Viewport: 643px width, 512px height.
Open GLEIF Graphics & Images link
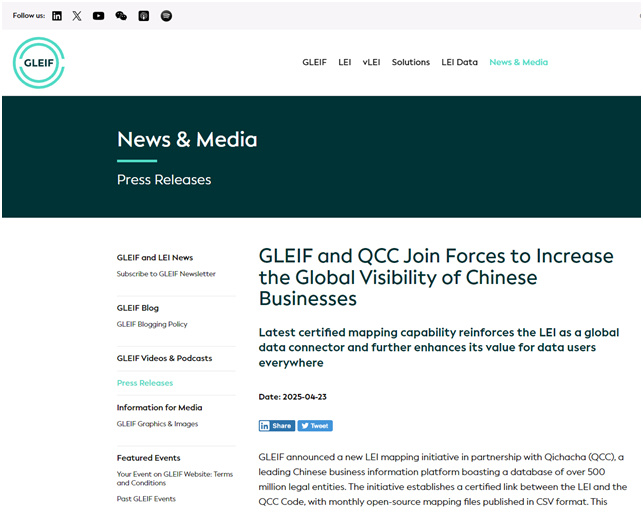[x=157, y=424]
